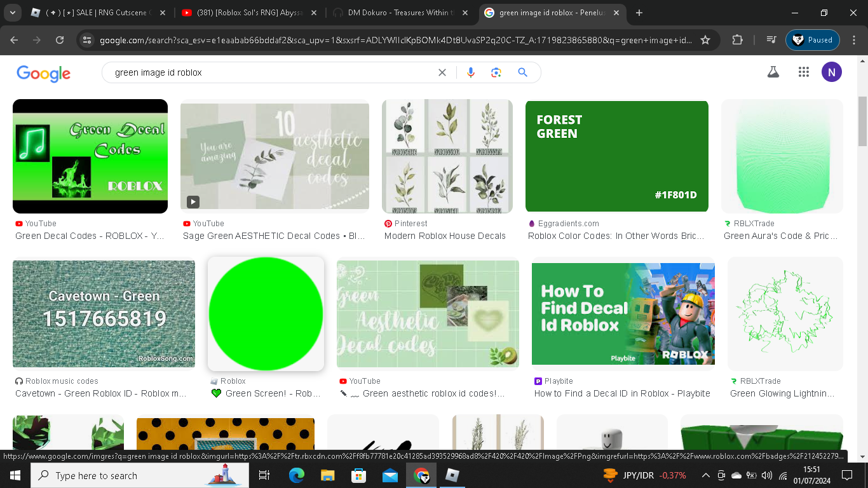Viewport: 868px width, 488px height.
Task: Click the Chrome address bar URL
Action: [396, 40]
